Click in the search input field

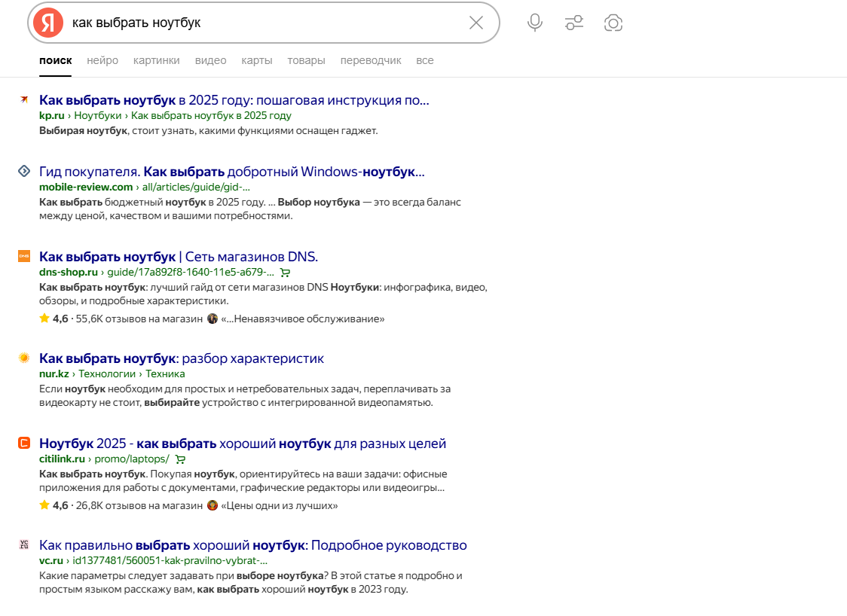(x=264, y=23)
